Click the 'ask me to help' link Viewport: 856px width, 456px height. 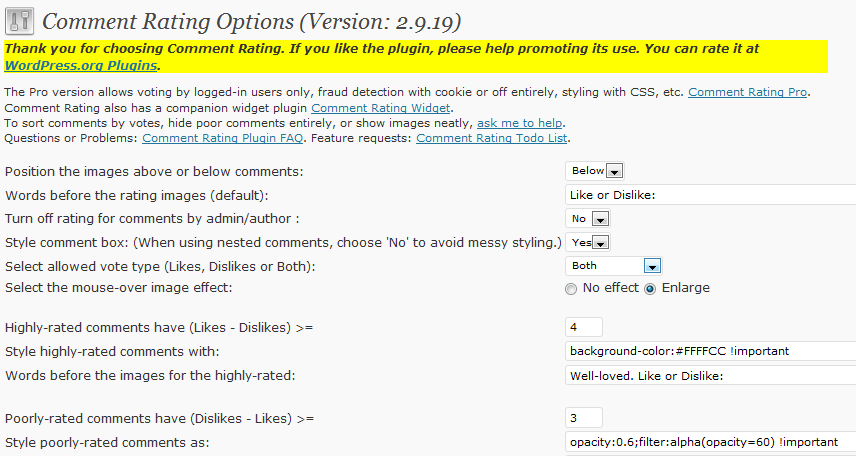click(x=520, y=123)
